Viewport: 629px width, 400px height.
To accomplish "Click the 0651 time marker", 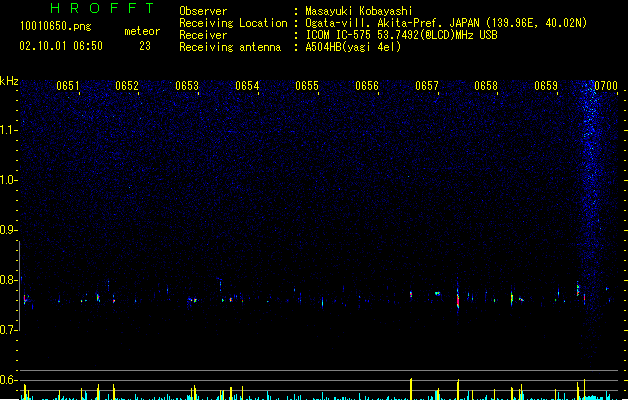I will click(68, 86).
